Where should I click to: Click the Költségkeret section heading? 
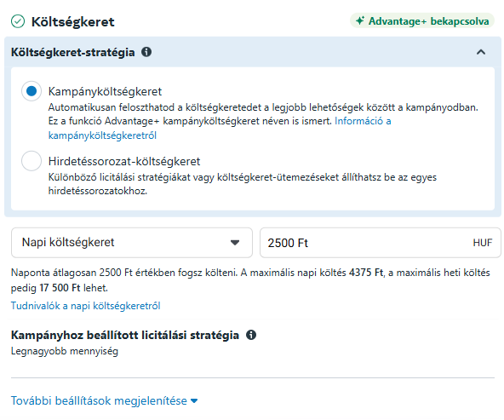coord(72,22)
